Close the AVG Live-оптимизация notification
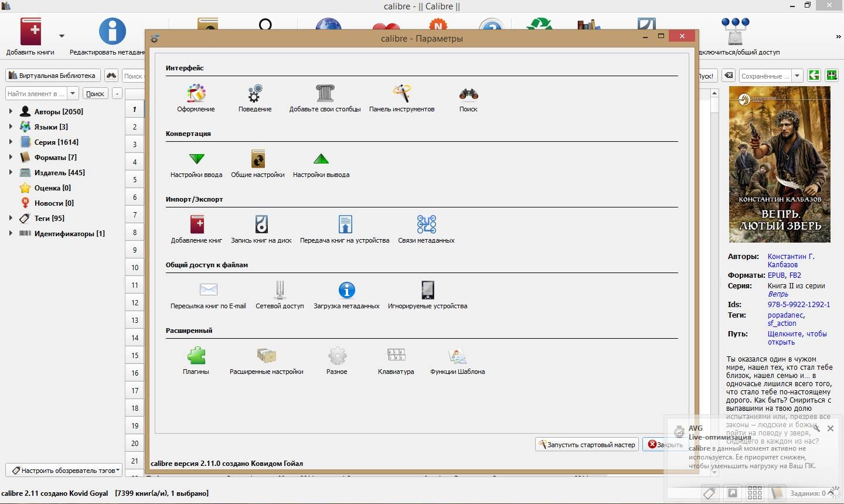 click(x=830, y=428)
